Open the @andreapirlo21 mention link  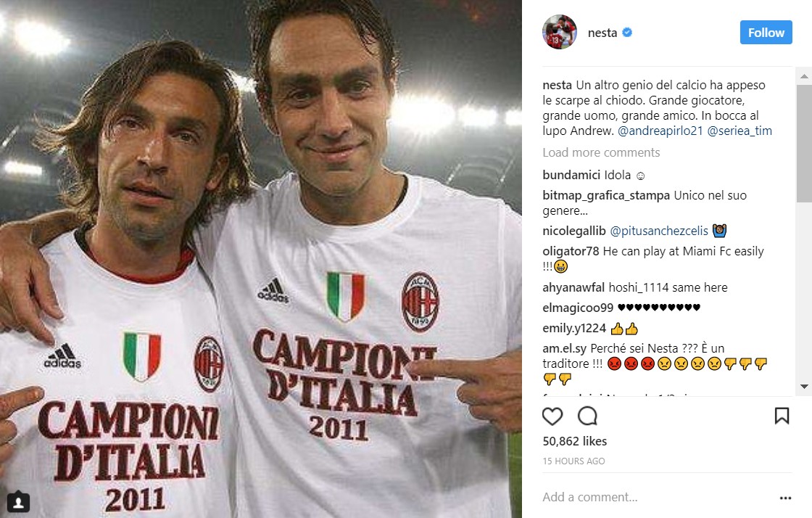point(660,131)
